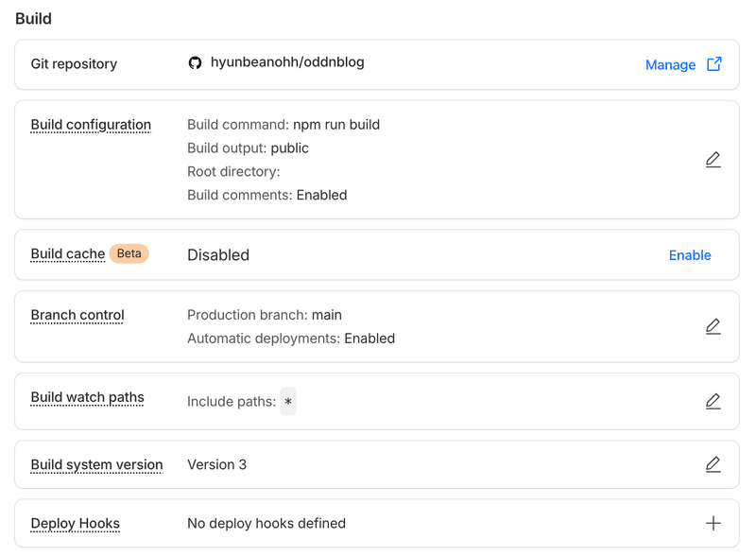
Task: Edit Build system version via pencil icon
Action: point(713,465)
